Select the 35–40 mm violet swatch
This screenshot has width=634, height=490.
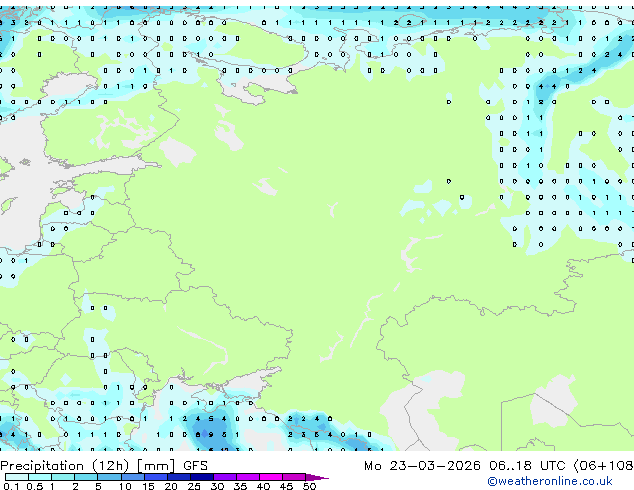pyautogui.click(x=248, y=477)
